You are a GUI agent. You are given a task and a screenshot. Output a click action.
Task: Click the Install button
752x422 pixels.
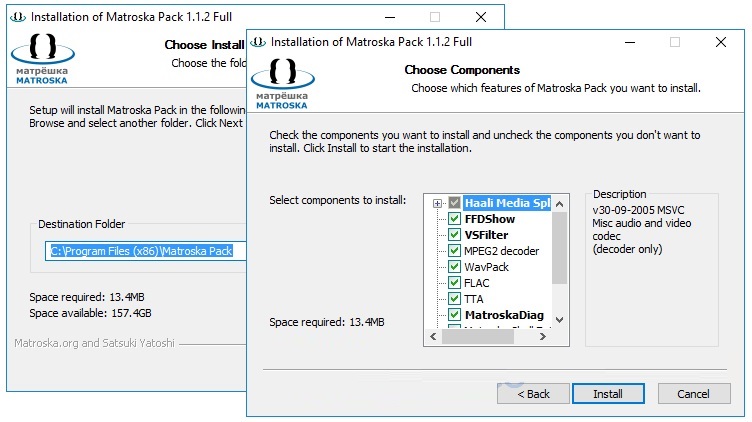[x=608, y=394]
